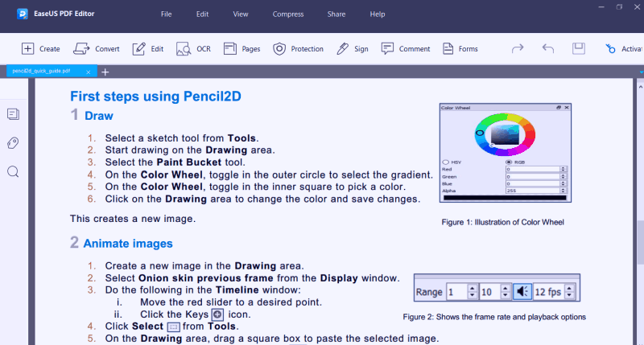Click the EaseUS PDF Editor logo icon

point(23,14)
